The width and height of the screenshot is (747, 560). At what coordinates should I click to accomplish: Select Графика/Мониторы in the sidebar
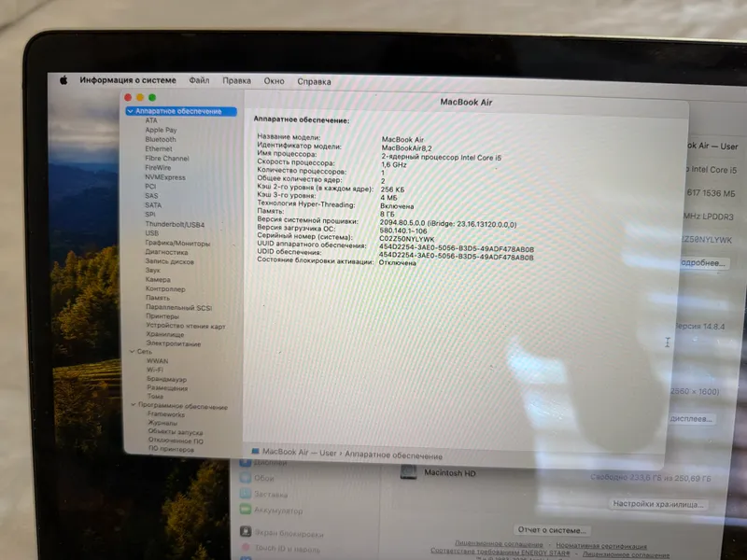177,243
